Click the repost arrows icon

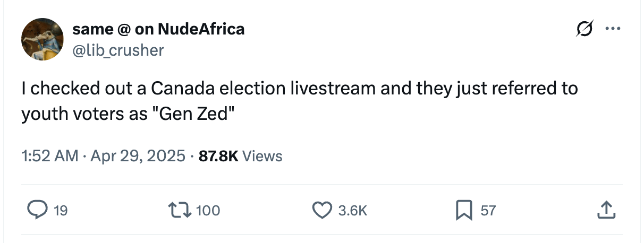click(180, 211)
